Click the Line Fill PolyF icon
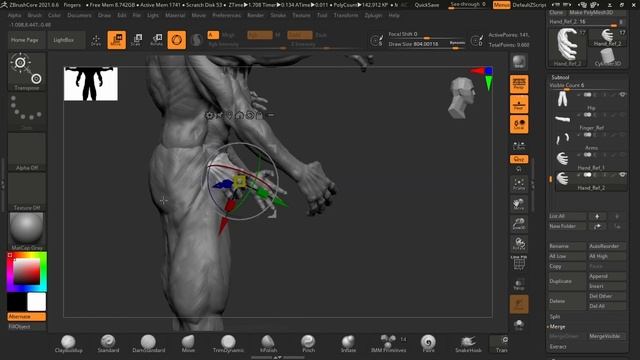Viewport: 640px width, 360px height. [519, 263]
